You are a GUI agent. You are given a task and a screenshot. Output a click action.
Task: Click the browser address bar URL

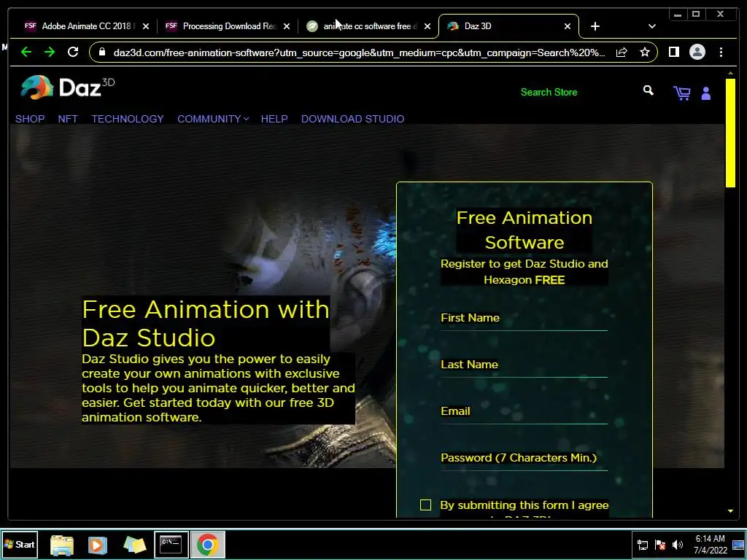pyautogui.click(x=359, y=52)
